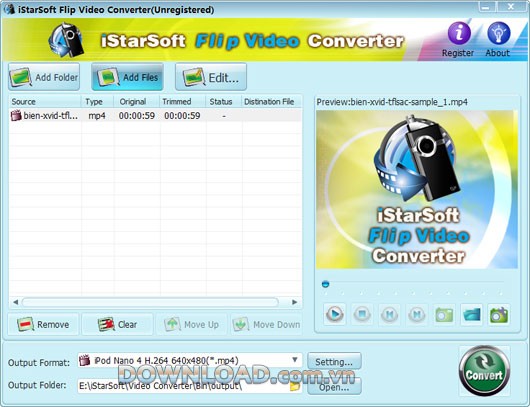530x407 pixels.
Task: Click the Add Folder button
Action: click(44, 77)
